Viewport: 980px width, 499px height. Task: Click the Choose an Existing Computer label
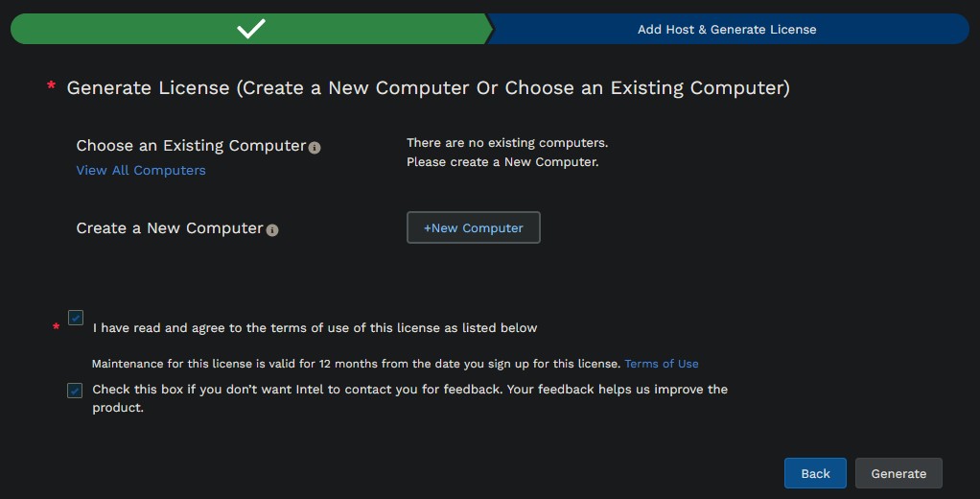(x=191, y=146)
